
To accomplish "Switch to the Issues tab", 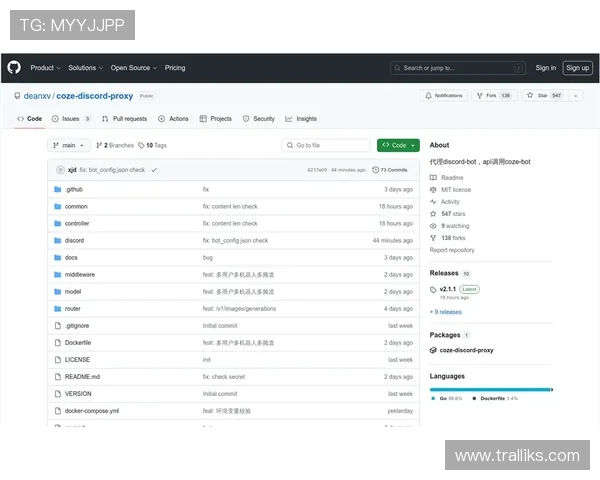I will click(71, 119).
